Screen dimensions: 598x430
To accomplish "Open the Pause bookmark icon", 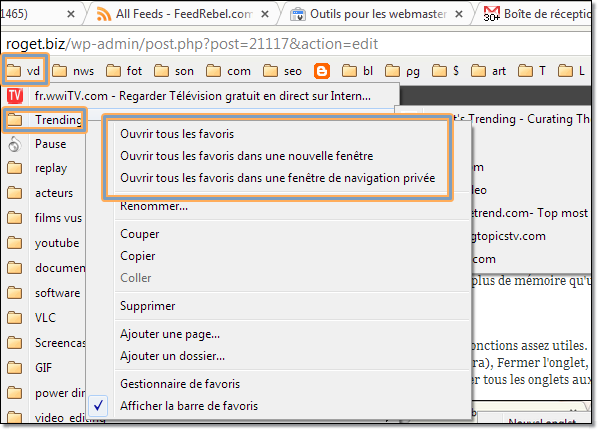I will pyautogui.click(x=14, y=144).
